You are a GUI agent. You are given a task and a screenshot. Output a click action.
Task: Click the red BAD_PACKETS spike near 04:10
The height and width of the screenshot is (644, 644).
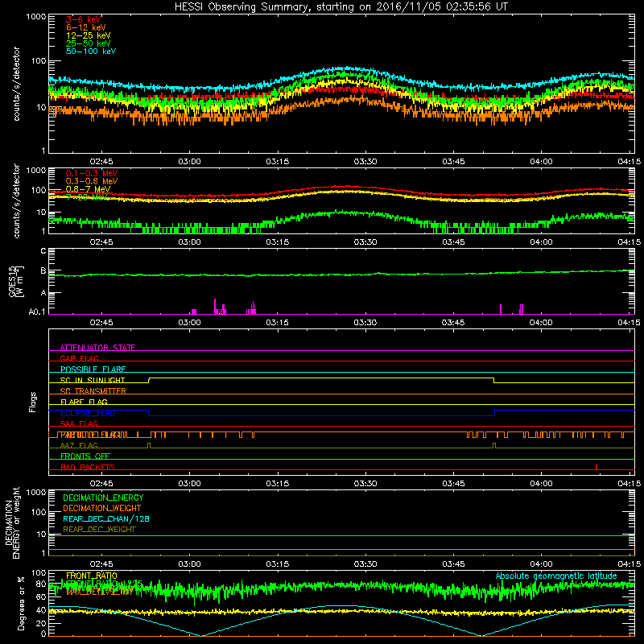click(597, 467)
